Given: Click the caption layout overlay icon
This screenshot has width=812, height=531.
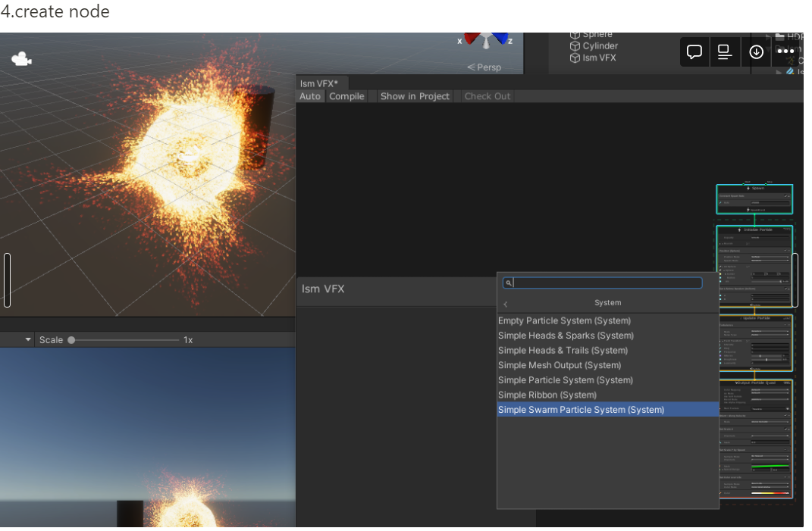Looking at the screenshot, I should point(725,52).
